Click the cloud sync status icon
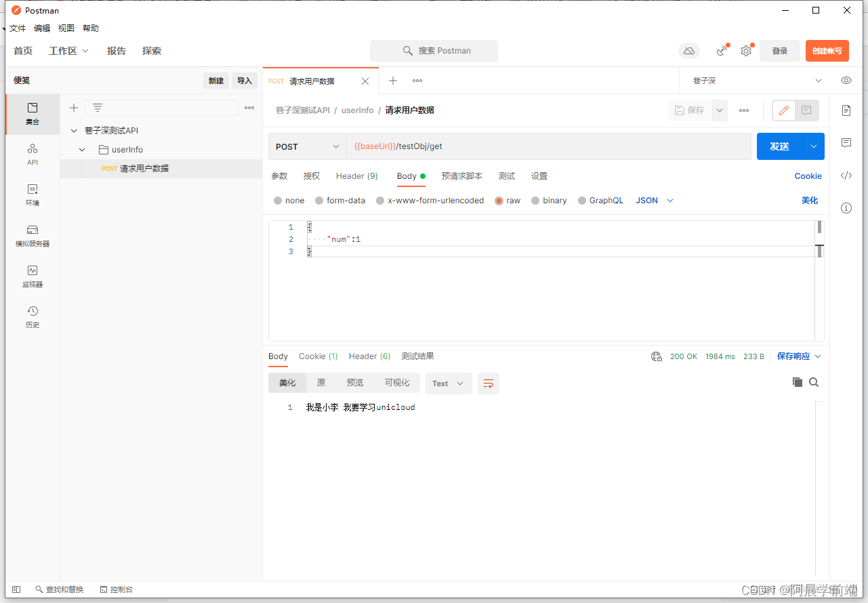Image resolution: width=868 pixels, height=603 pixels. click(689, 51)
